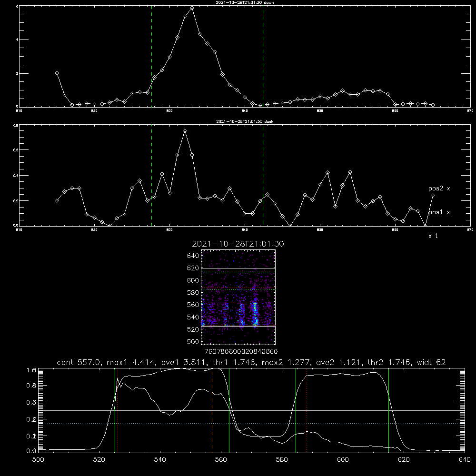
Task: Click the '520' y-axis label of spectrogram image
Action: tap(193, 329)
